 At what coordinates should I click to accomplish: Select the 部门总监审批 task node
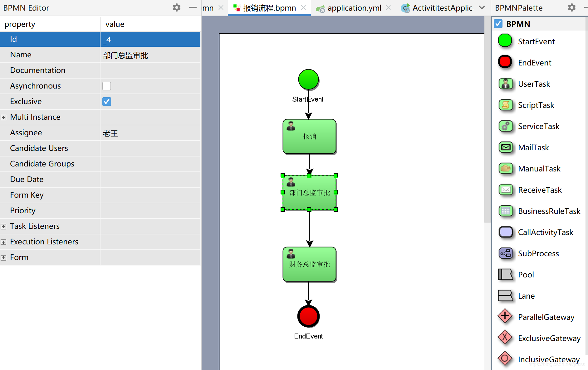(309, 192)
